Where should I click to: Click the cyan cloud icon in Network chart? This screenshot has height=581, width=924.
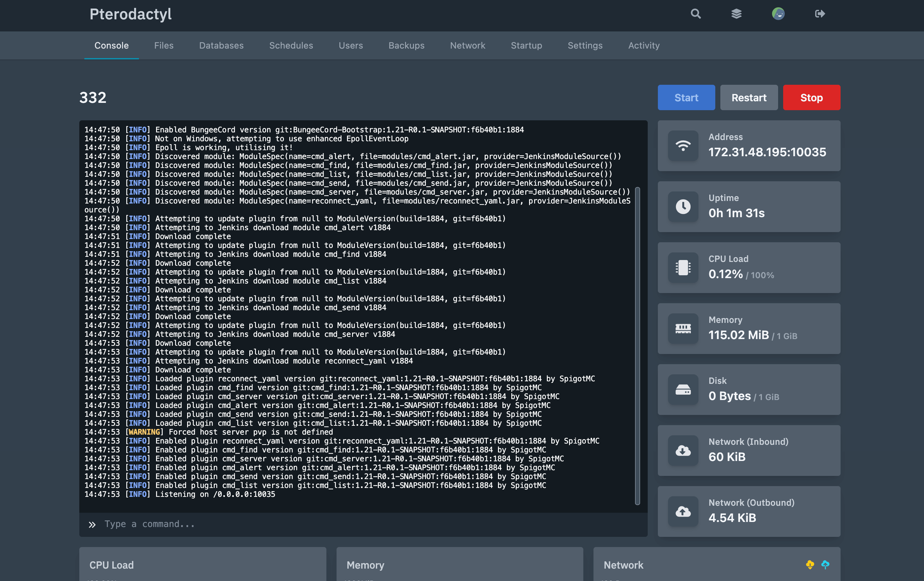825,564
